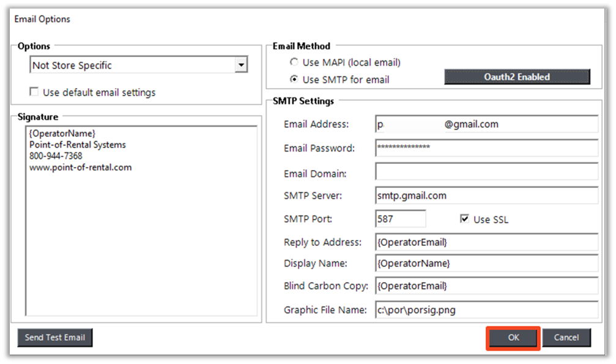Focus the Blind Carbon Copy field

point(486,286)
